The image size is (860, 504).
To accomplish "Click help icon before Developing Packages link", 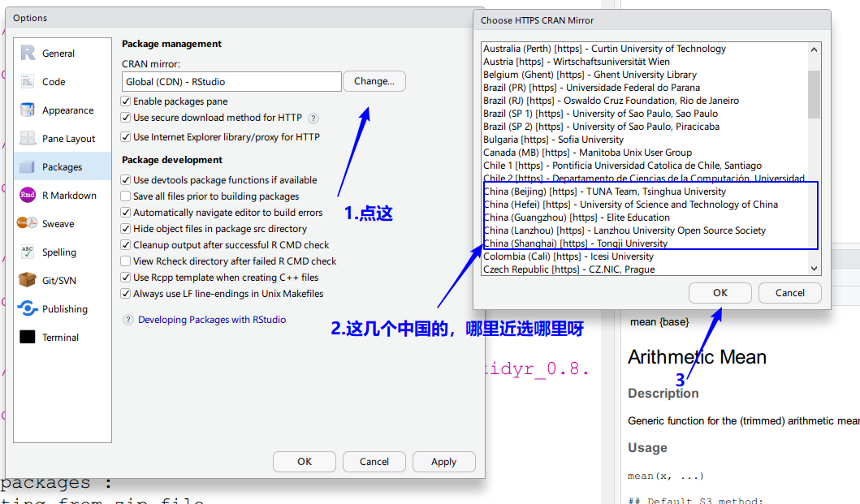I will click(127, 320).
